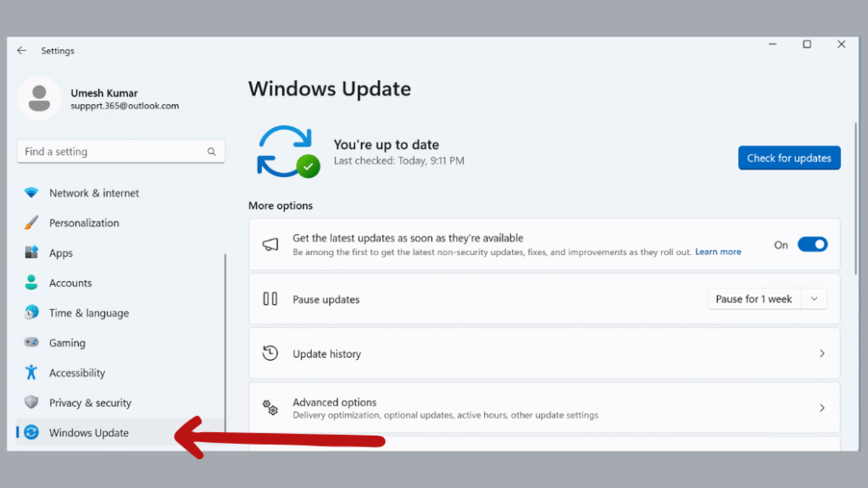The height and width of the screenshot is (488, 868).
Task: Open Personalization settings
Action: [x=120, y=223]
